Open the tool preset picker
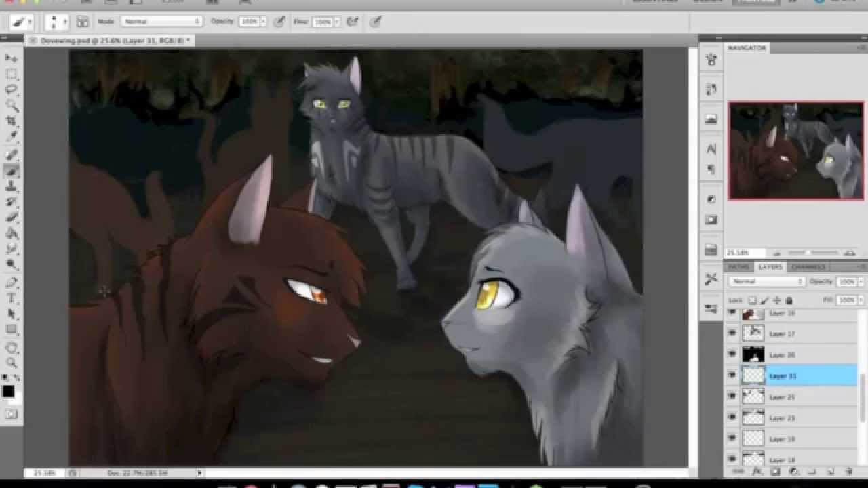868x488 pixels. [x=22, y=22]
